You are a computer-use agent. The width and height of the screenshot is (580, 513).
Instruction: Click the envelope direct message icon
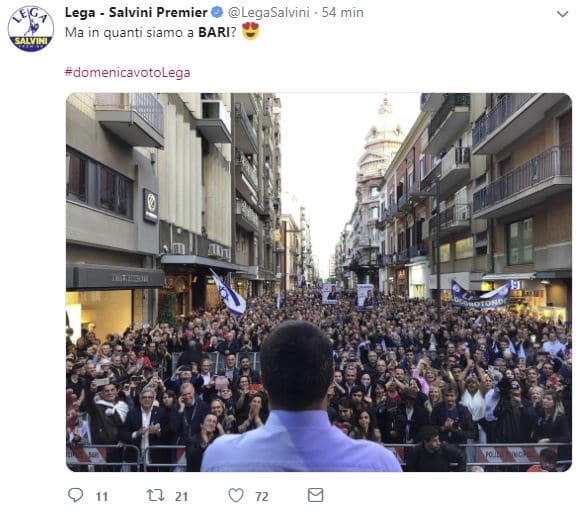[316, 495]
